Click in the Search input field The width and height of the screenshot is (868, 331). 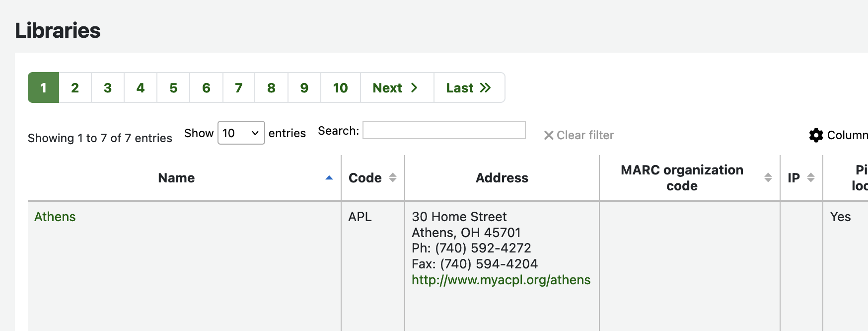point(444,130)
